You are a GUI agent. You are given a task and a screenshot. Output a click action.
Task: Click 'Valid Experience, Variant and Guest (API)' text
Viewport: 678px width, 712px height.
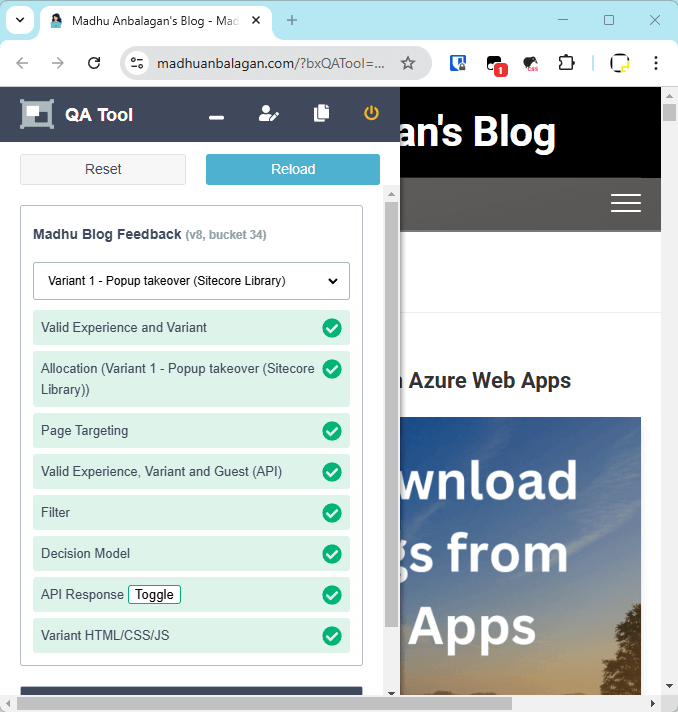pos(162,472)
